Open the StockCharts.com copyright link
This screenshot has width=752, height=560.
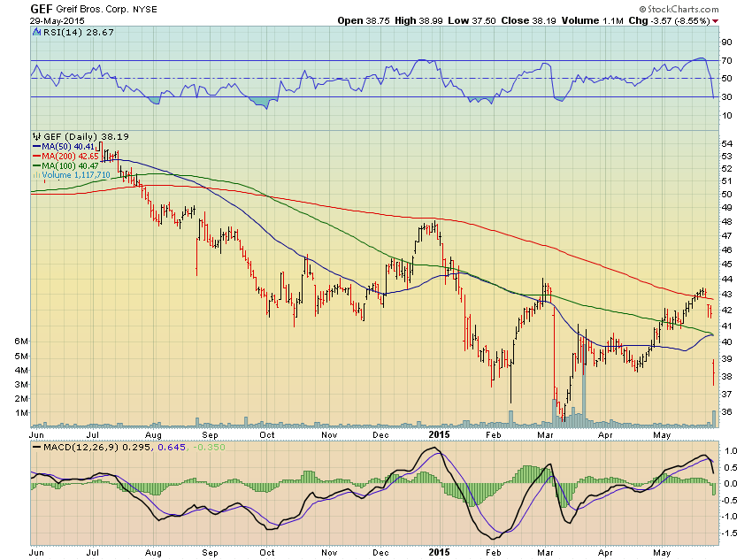pos(679,9)
